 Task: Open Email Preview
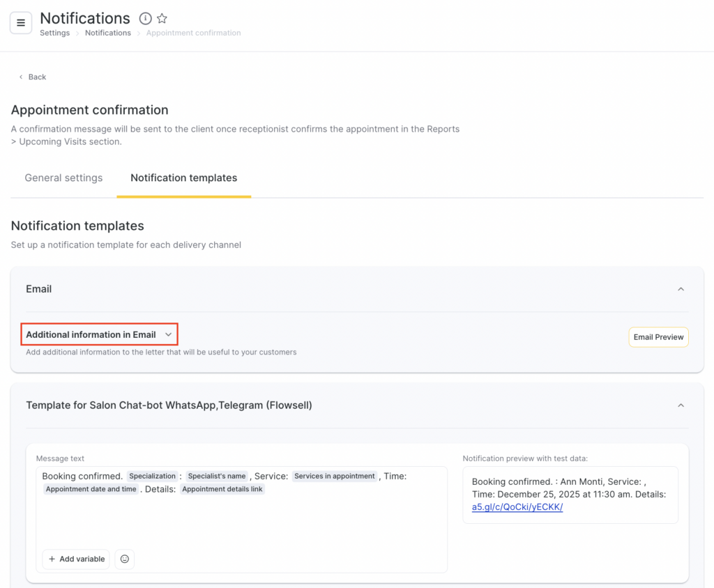[658, 337]
